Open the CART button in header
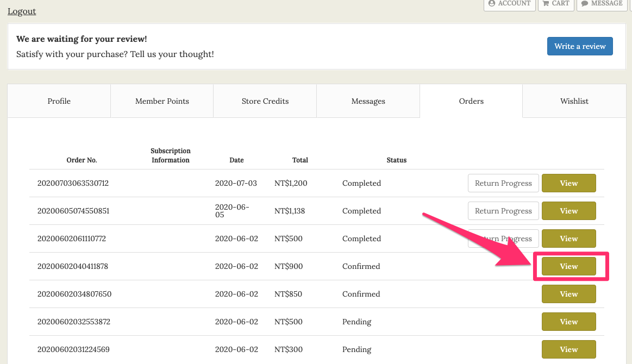The height and width of the screenshot is (364, 632). [556, 4]
